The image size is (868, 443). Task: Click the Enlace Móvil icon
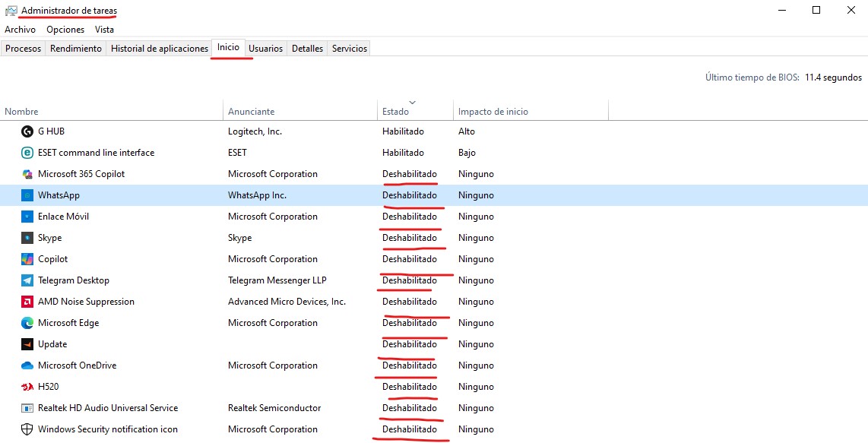click(27, 217)
